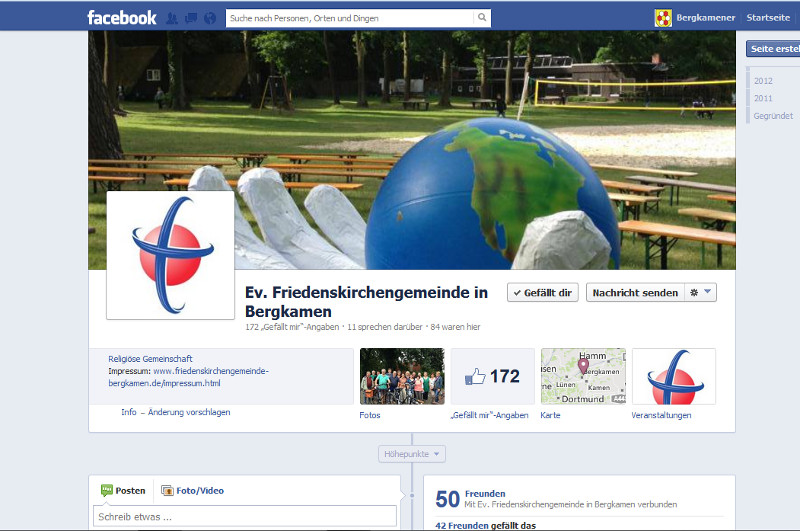Open the Fotos label link
The width and height of the screenshot is (800, 531).
[x=370, y=415]
